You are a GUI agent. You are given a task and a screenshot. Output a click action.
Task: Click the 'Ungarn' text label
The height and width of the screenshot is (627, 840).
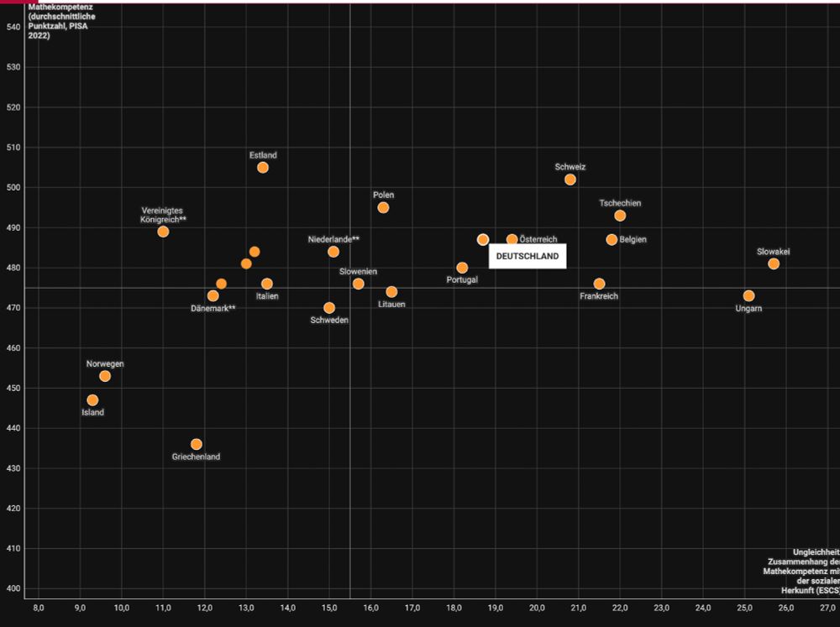click(748, 308)
